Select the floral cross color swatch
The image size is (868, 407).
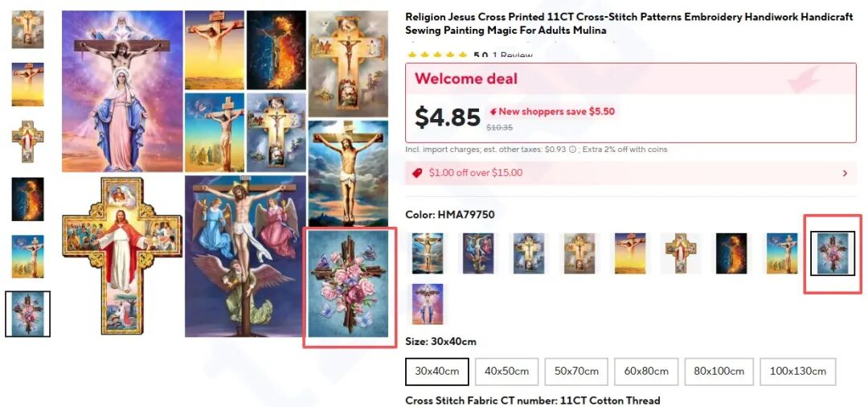[833, 253]
